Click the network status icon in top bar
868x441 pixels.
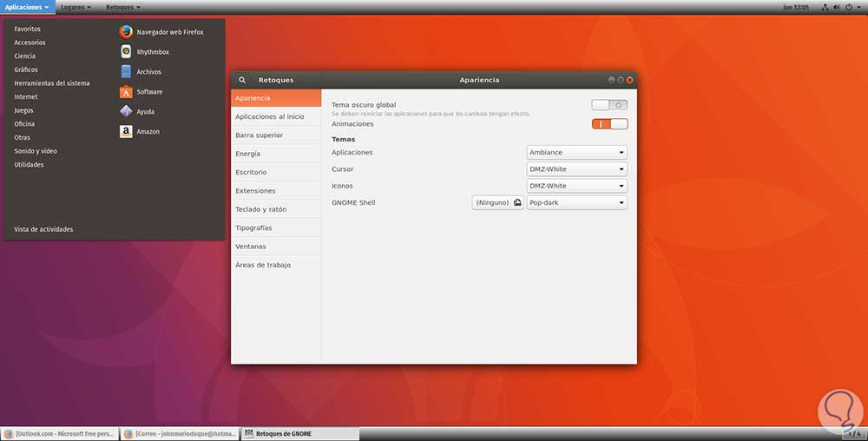[825, 7]
